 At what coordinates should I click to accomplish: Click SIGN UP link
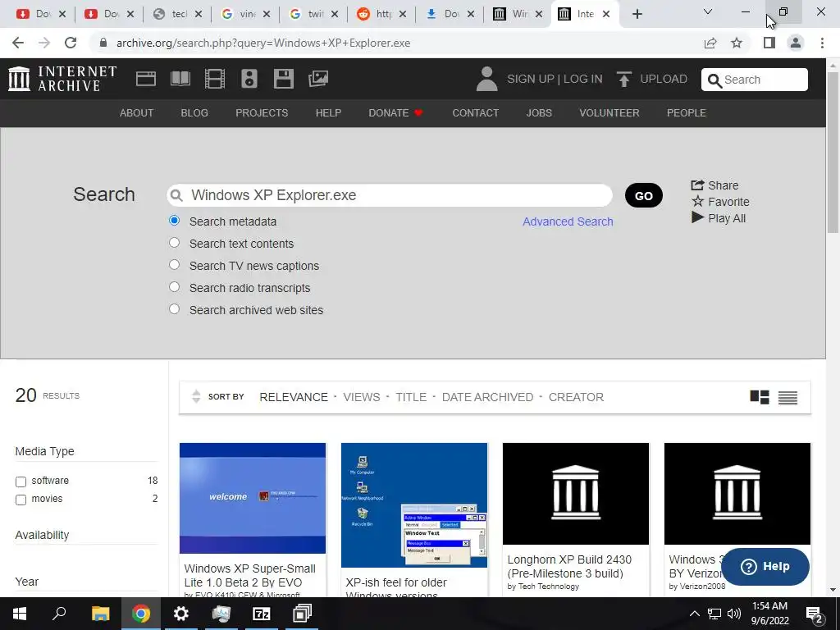tap(531, 80)
